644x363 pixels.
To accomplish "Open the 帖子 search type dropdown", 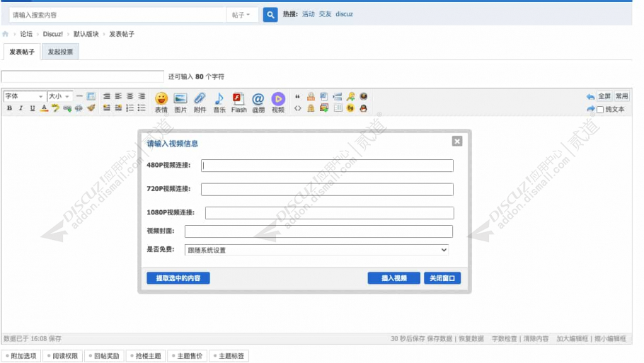I will click(x=241, y=15).
